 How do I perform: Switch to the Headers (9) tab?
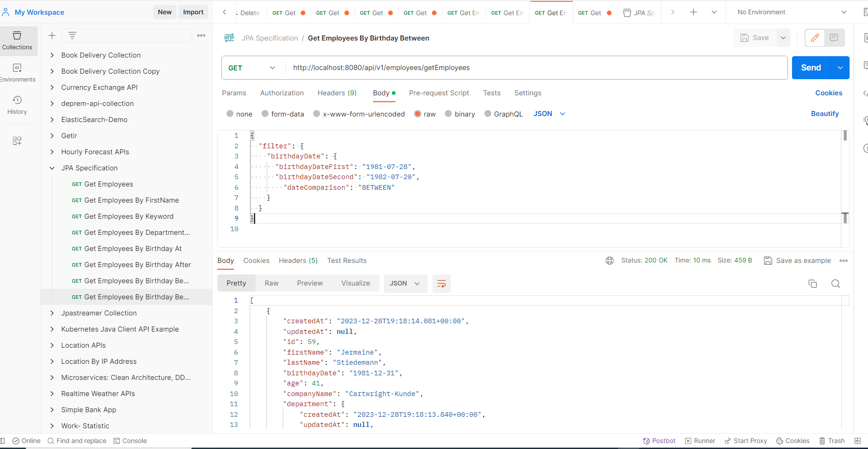(x=337, y=93)
